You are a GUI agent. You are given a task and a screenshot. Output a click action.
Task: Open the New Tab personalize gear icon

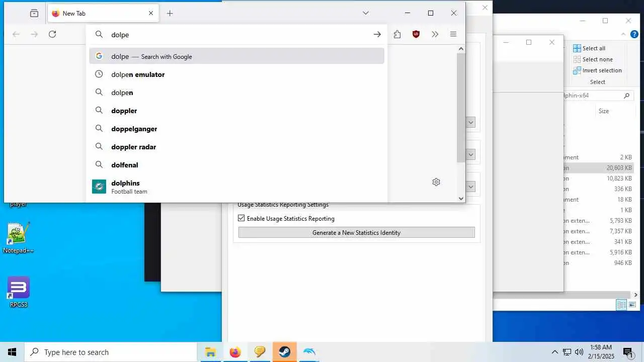pyautogui.click(x=436, y=182)
